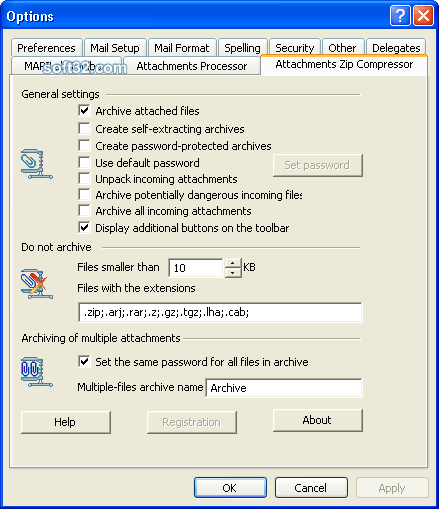Switch to the Other tab

point(342,48)
